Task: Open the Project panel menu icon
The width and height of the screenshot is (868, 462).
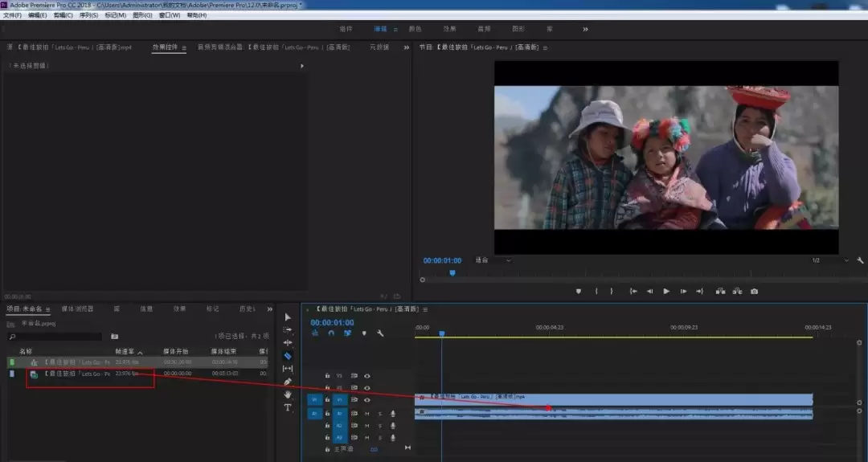Action: click(47, 309)
